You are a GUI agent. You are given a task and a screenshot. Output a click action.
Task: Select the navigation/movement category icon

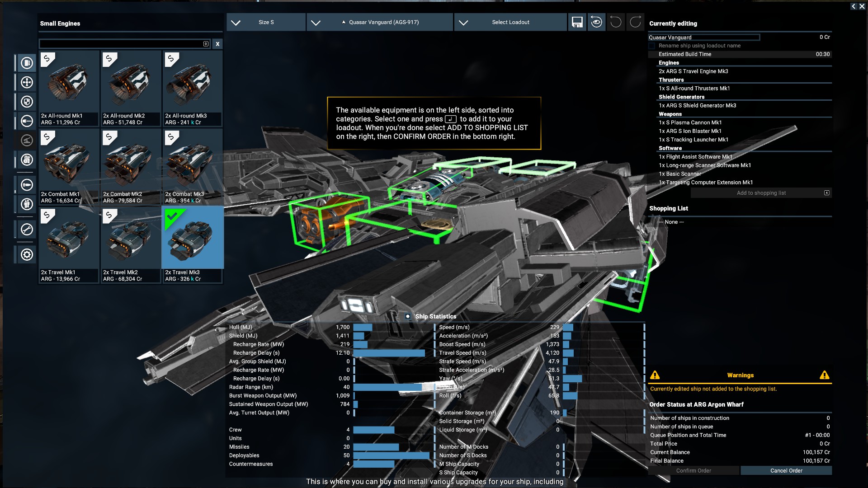click(x=26, y=82)
